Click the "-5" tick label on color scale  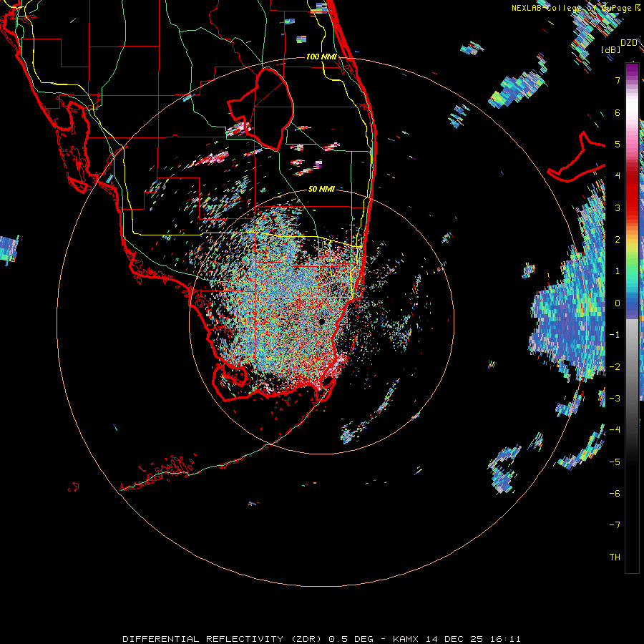[615, 462]
